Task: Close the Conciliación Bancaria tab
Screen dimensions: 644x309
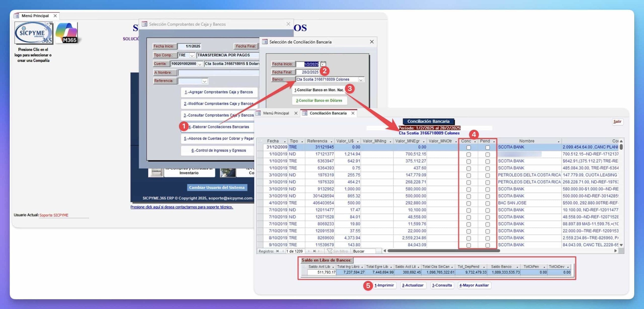Action: tap(353, 113)
